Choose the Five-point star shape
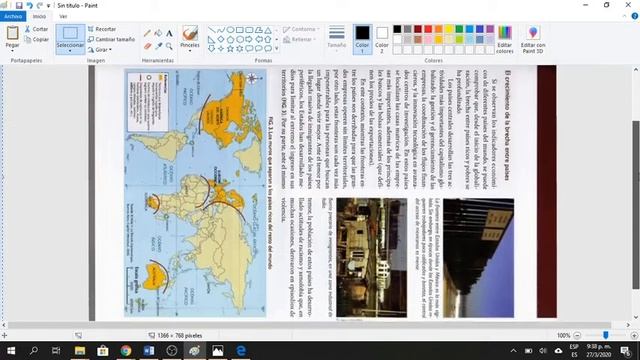640x360 pixels. [x=230, y=49]
